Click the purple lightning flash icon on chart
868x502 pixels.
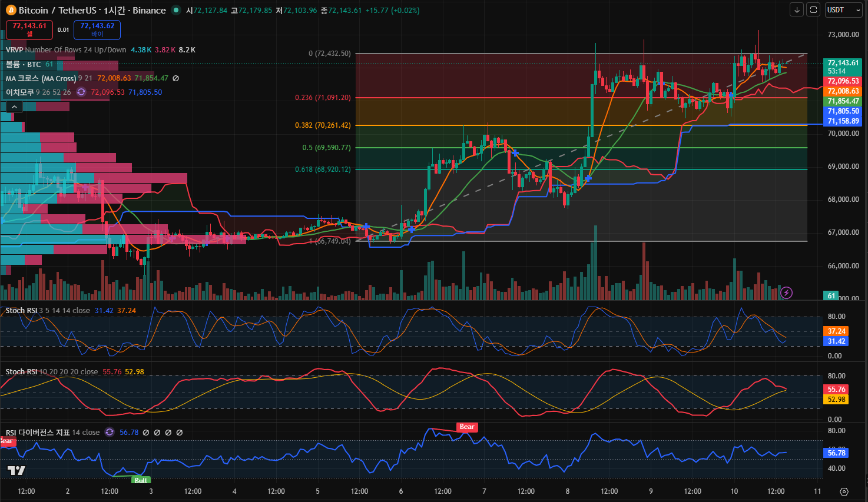click(x=787, y=292)
